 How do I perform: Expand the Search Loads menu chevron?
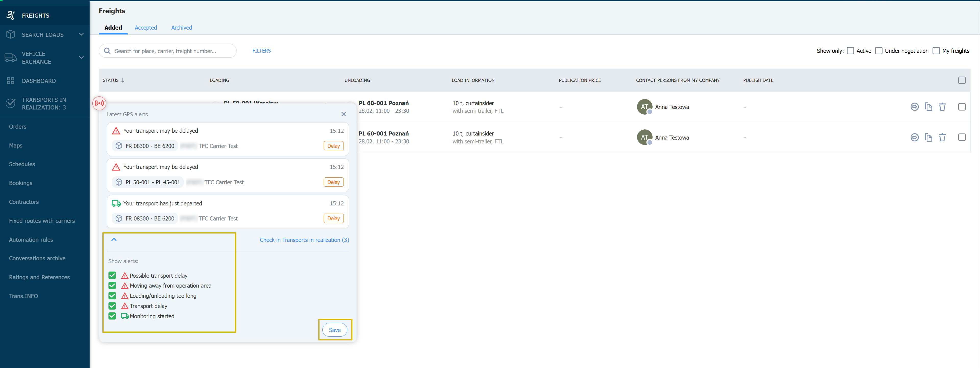[81, 34]
